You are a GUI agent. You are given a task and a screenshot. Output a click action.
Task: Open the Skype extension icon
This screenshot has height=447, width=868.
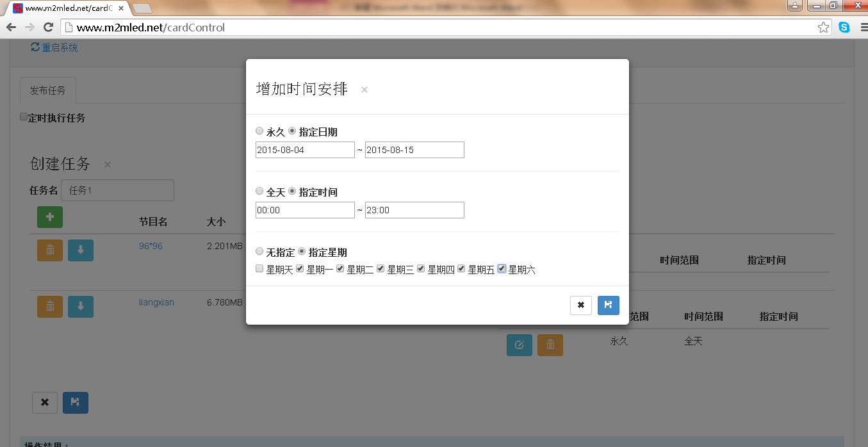click(x=844, y=28)
